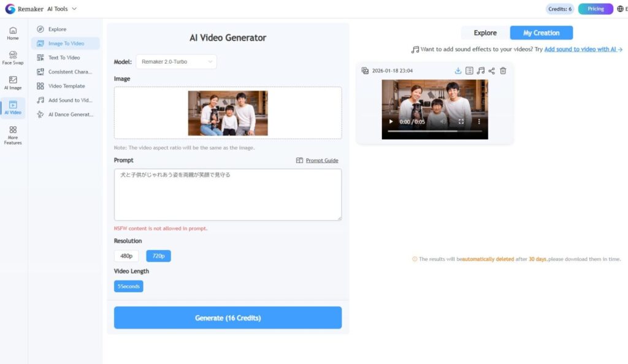Choose the 5Seconds video length

point(128,286)
